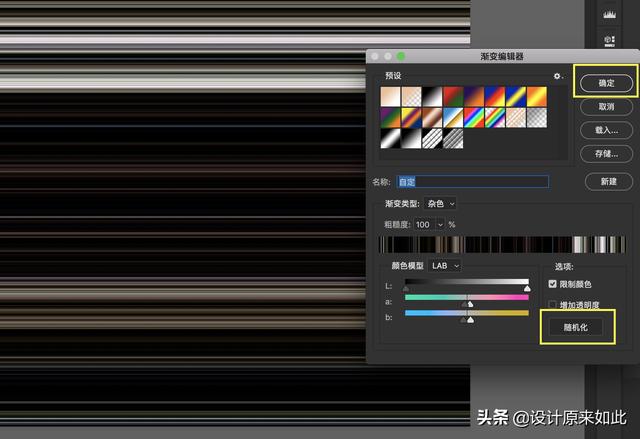Expand the 粗糙度 value dropdown arrow

point(440,224)
